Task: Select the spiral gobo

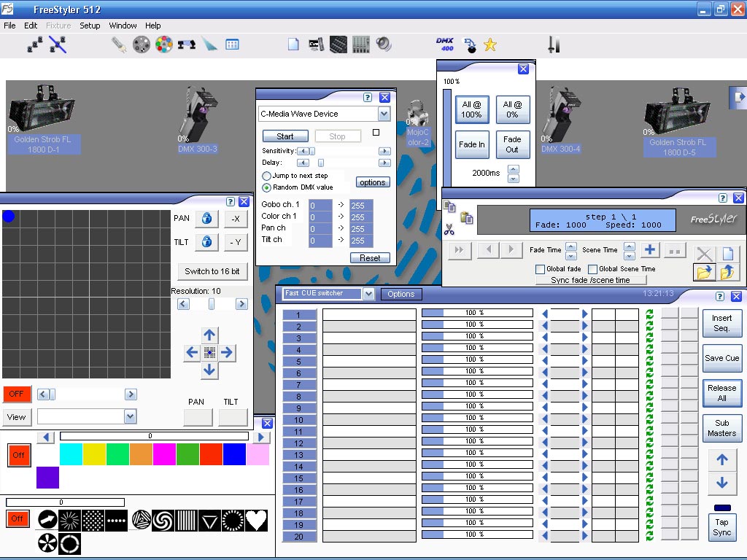Action: [163, 521]
